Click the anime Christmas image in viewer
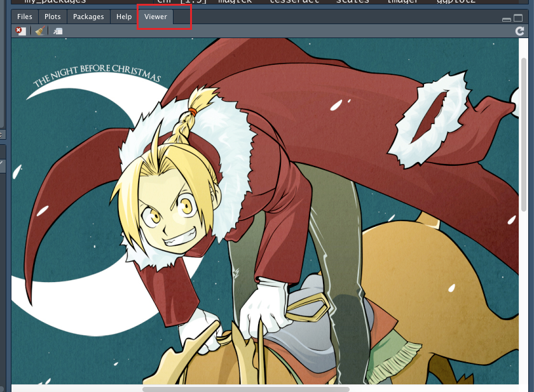This screenshot has height=392, width=534. (x=265, y=211)
